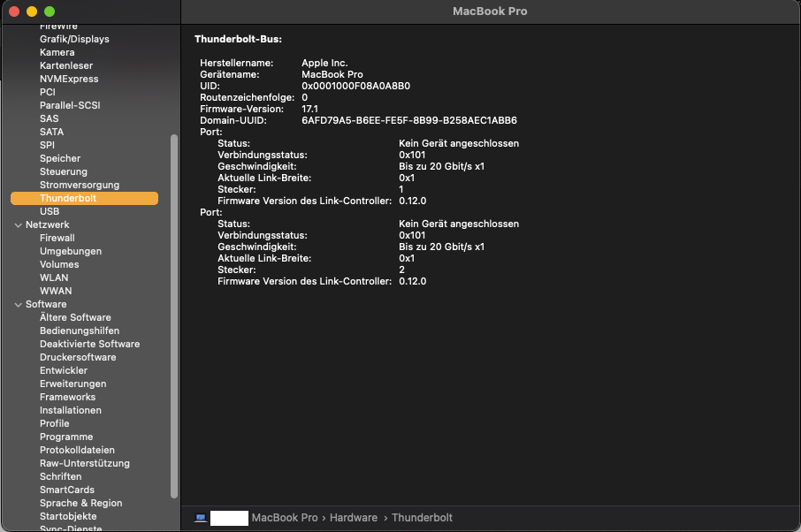Image resolution: width=801 pixels, height=532 pixels.
Task: Open Ältere Software list
Action: point(75,318)
